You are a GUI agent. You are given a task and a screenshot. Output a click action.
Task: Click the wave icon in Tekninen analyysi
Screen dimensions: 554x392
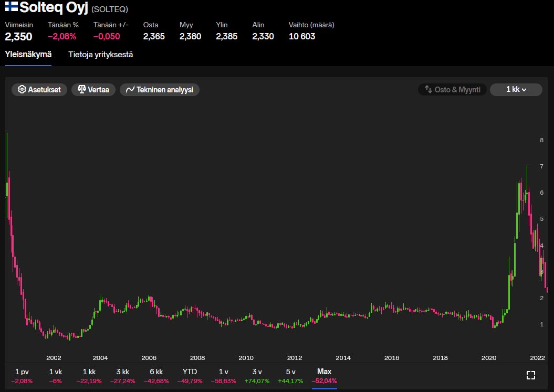click(x=130, y=89)
